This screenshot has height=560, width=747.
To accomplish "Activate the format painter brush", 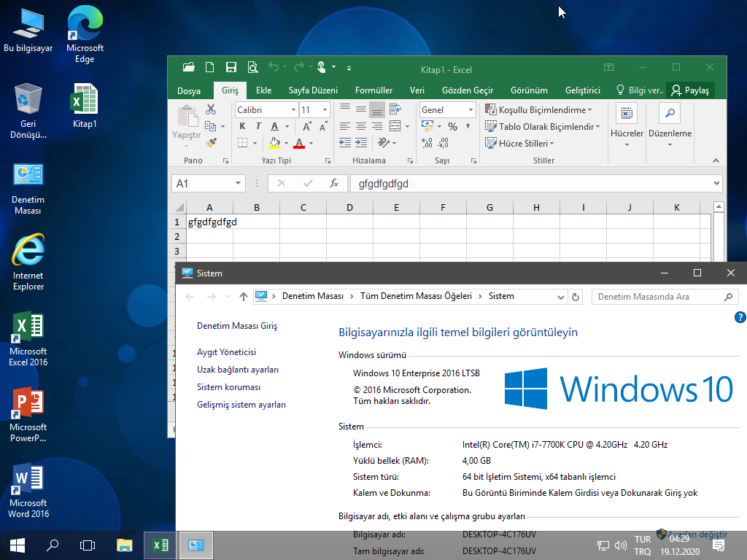I will click(211, 142).
